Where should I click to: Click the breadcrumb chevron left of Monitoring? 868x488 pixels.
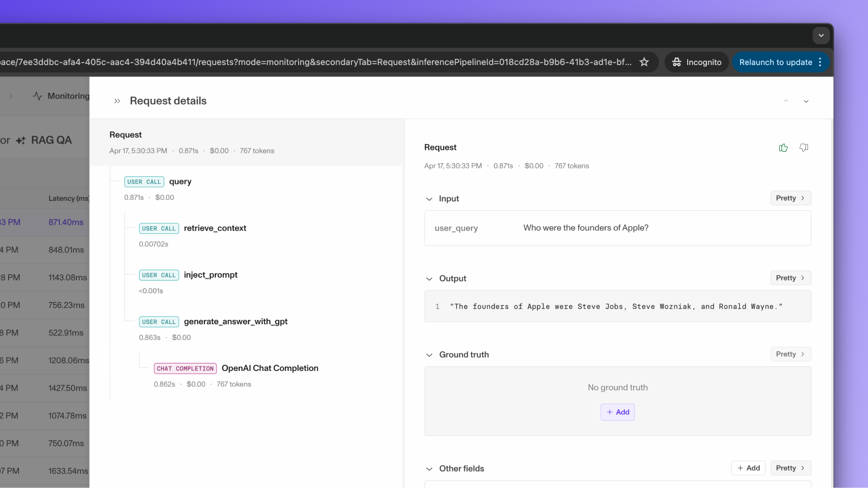point(11,96)
